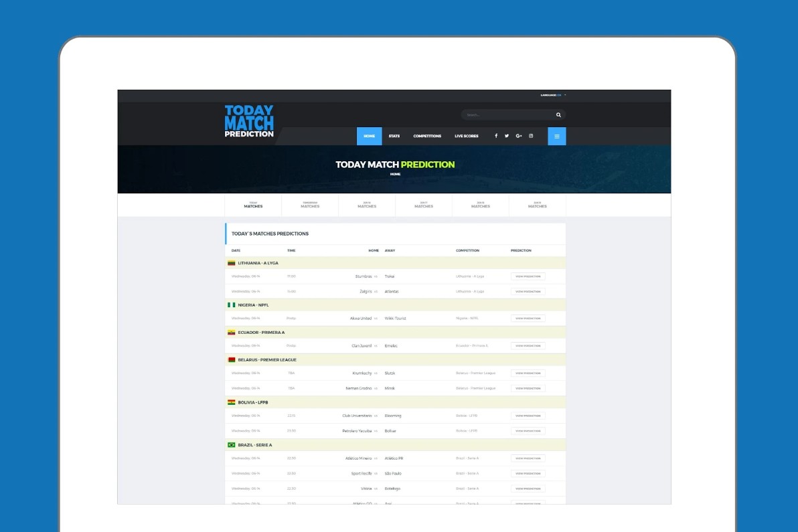Screen dimensions: 798x532
Task: Click the Krumkachy team name
Action: pos(362,373)
